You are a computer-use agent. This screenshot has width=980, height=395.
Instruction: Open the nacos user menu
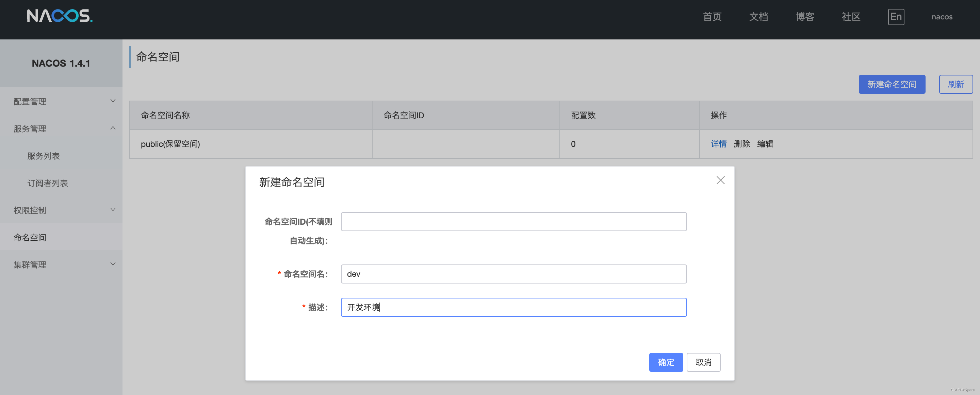tap(942, 17)
